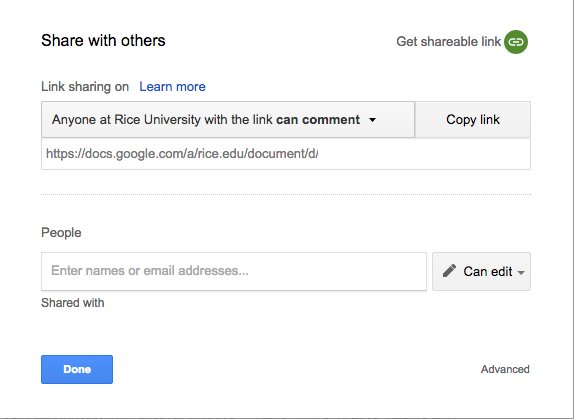Click the green shareable link icon
Viewport: 574px width, 419px height.
tap(516, 42)
